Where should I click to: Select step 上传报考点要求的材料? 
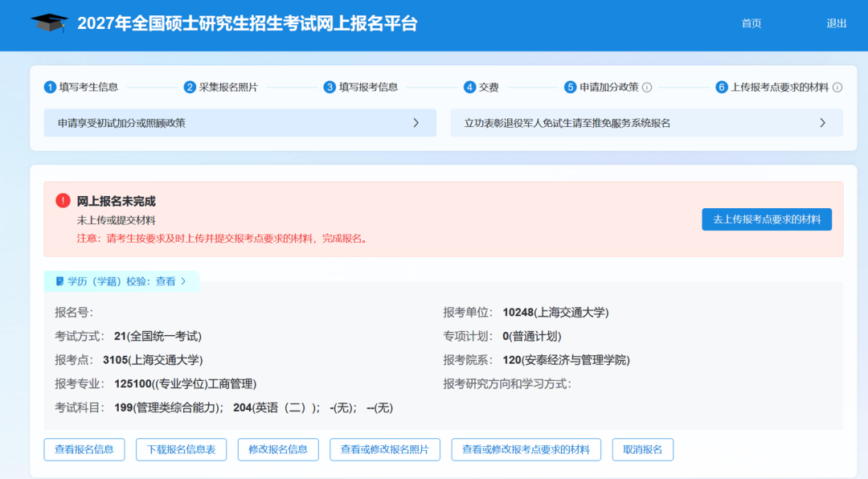click(780, 87)
